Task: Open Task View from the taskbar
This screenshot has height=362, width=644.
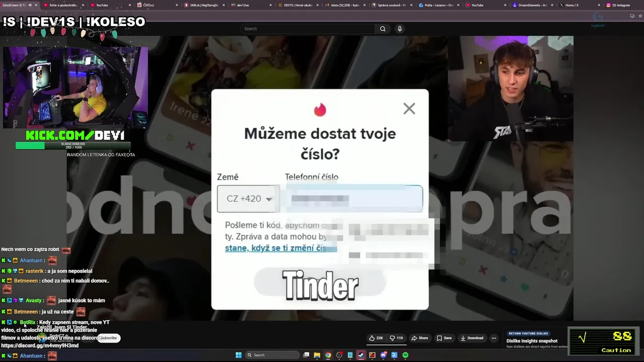Action: (x=306, y=355)
